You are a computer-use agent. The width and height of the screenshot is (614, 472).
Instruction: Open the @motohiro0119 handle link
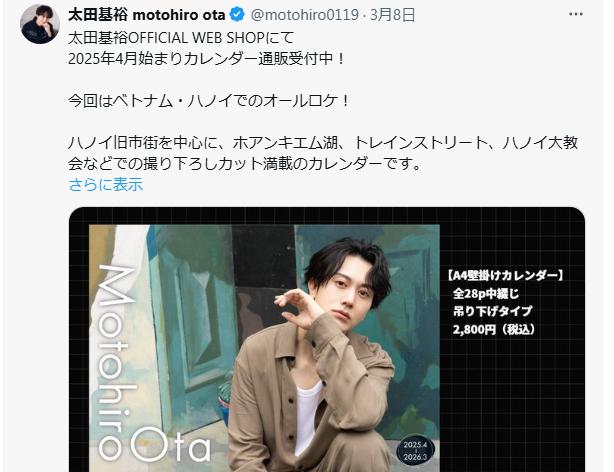(304, 15)
